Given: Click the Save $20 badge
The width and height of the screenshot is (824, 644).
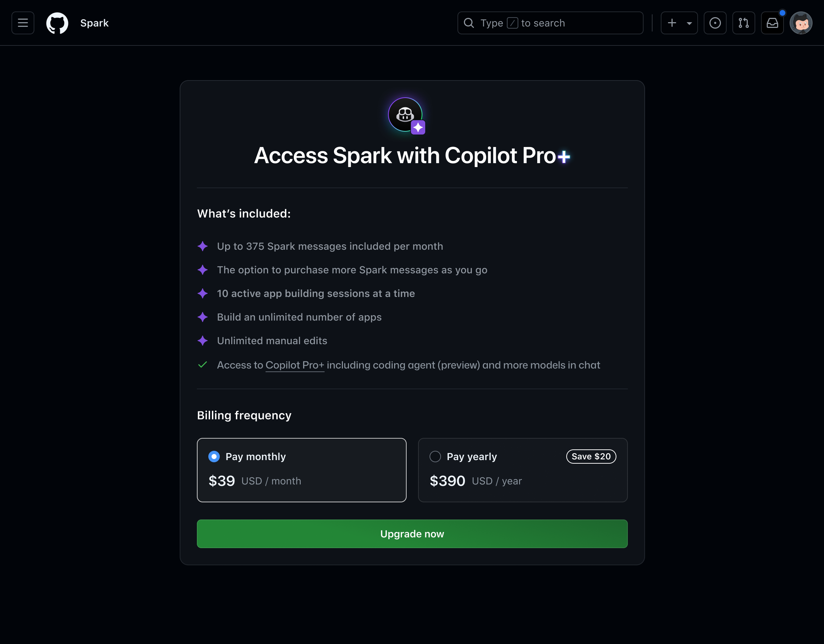Looking at the screenshot, I should point(591,457).
